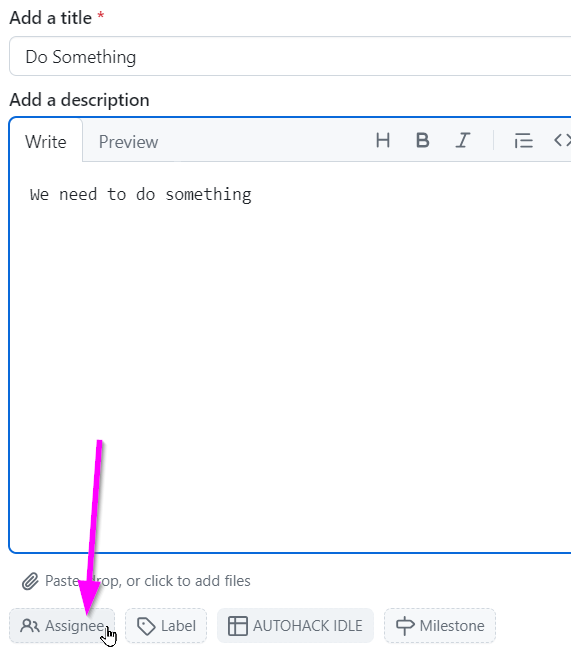This screenshot has height=655, width=571.
Task: Click the paperclip attachment icon
Action: pos(30,581)
